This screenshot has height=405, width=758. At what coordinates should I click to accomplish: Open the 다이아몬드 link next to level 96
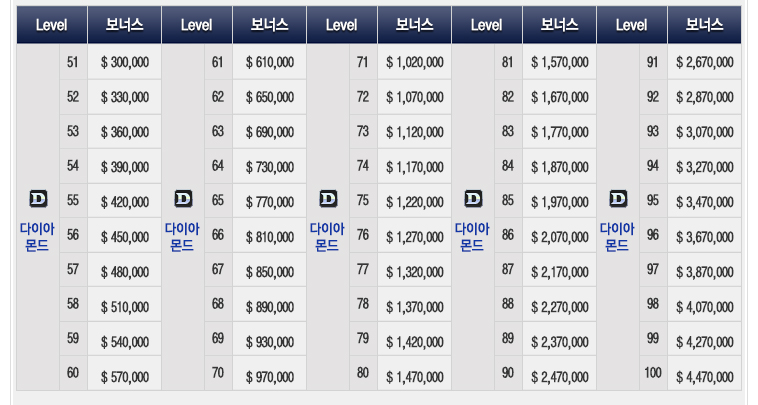point(617,237)
